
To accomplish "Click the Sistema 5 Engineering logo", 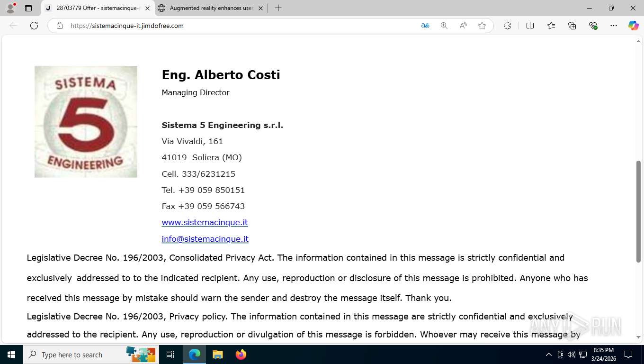I will (86, 122).
